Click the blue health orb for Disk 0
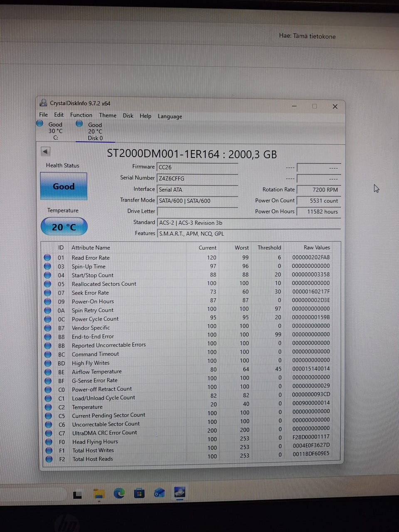This screenshot has width=399, height=532. tap(79, 124)
